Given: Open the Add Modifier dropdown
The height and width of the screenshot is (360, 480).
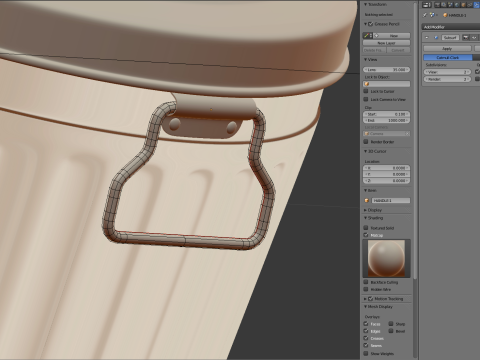Looking at the screenshot, I should pos(451,27).
